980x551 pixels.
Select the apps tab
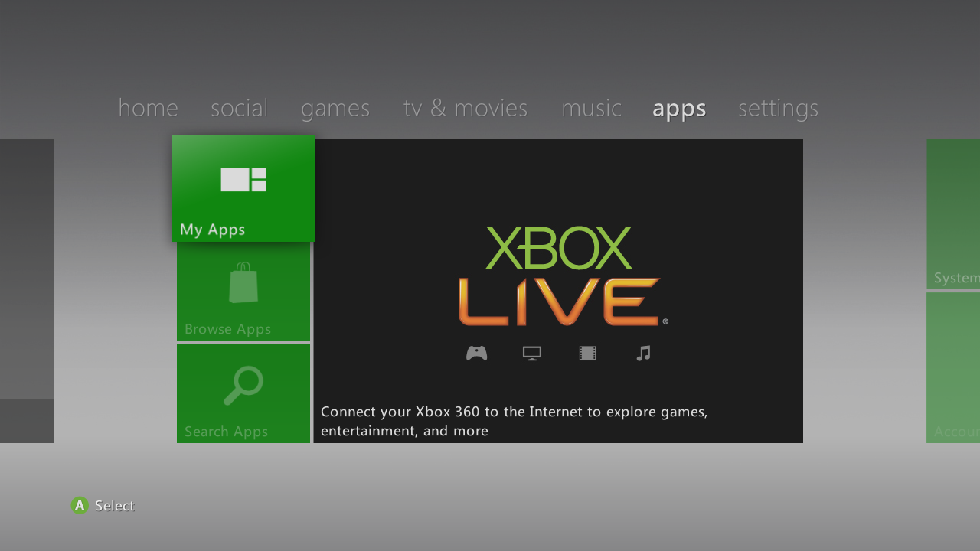(x=679, y=109)
